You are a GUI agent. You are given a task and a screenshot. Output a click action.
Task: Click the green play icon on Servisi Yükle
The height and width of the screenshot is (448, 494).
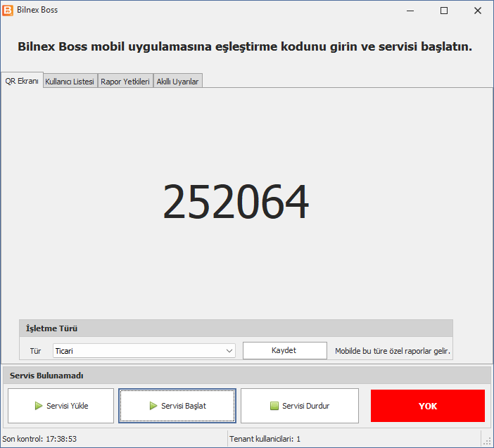click(x=39, y=406)
